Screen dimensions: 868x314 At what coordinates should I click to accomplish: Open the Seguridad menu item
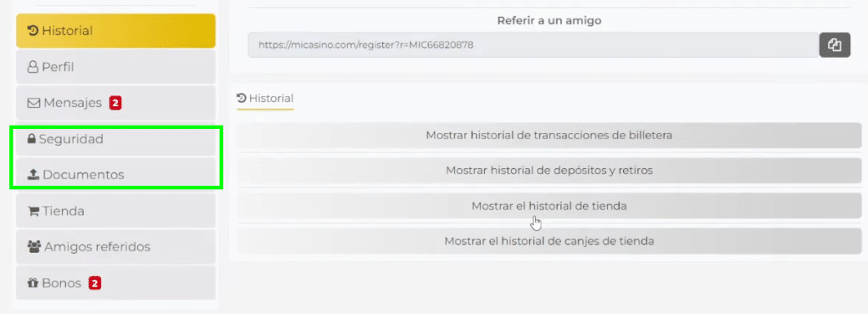click(x=115, y=139)
